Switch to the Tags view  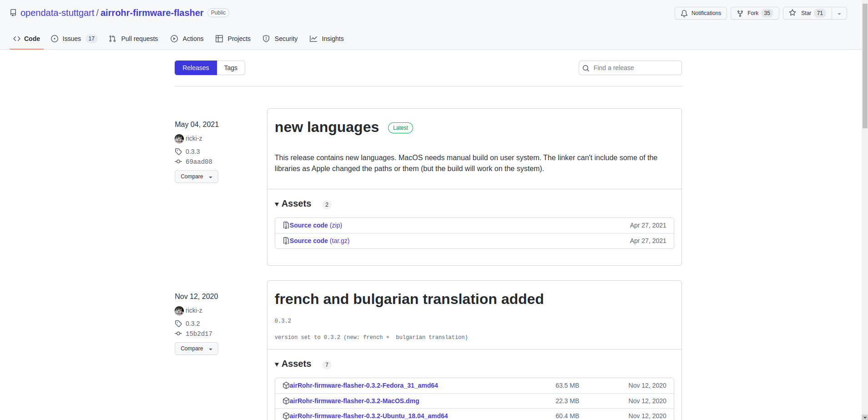point(231,68)
